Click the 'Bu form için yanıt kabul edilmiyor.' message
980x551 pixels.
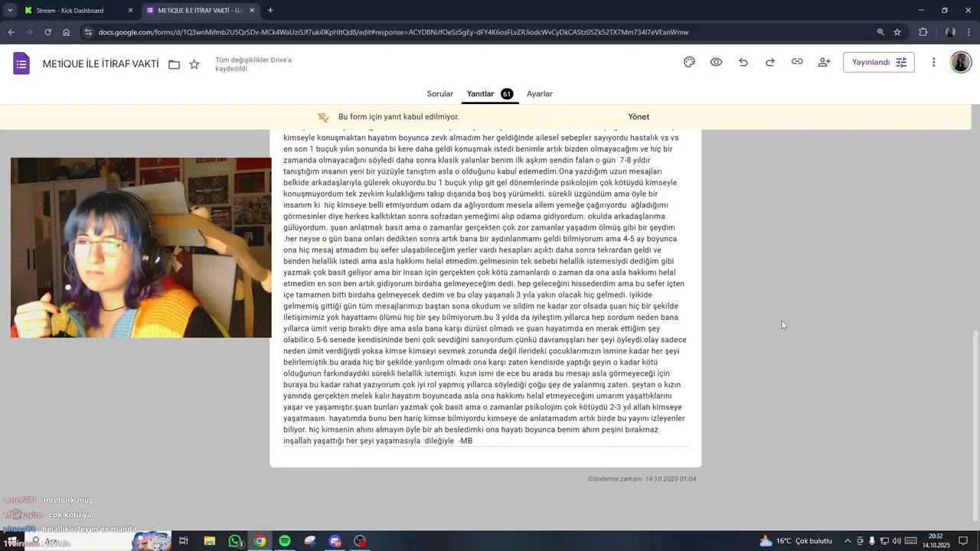(x=399, y=117)
